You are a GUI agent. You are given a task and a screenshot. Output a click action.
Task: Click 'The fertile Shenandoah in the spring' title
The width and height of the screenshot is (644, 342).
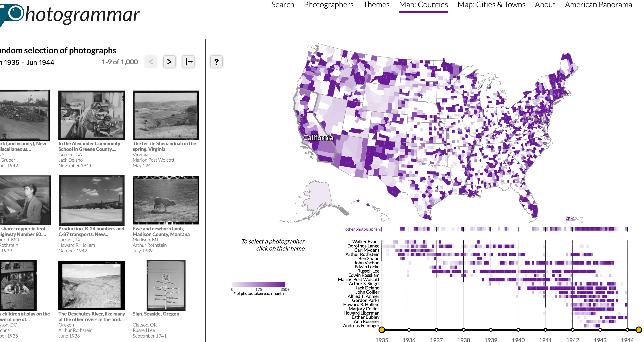coord(164,146)
